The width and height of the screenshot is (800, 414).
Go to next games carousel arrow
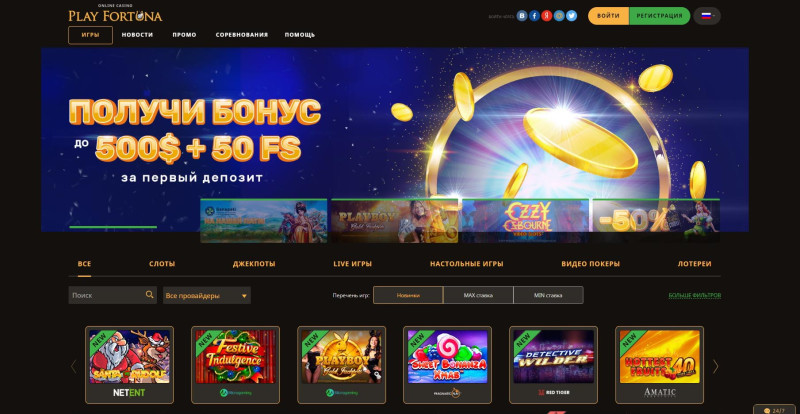click(715, 366)
